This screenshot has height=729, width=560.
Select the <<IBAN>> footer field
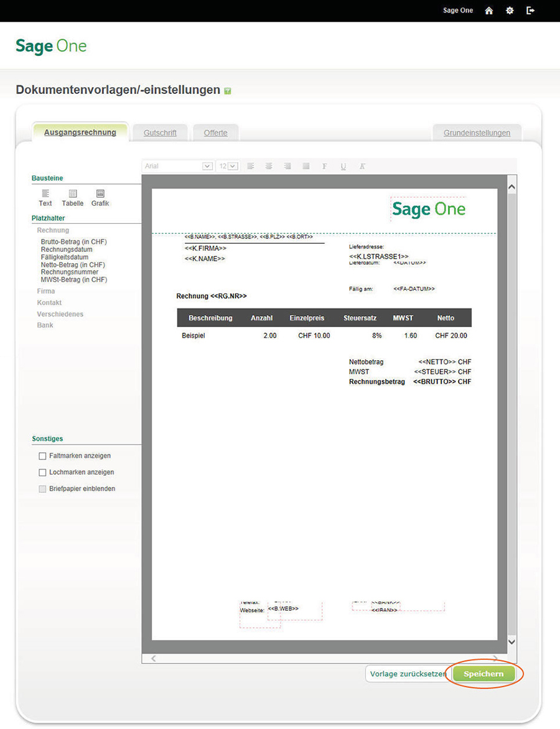(384, 610)
